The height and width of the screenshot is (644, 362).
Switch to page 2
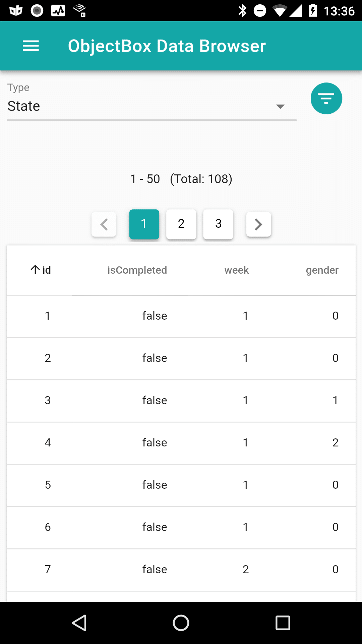click(181, 224)
